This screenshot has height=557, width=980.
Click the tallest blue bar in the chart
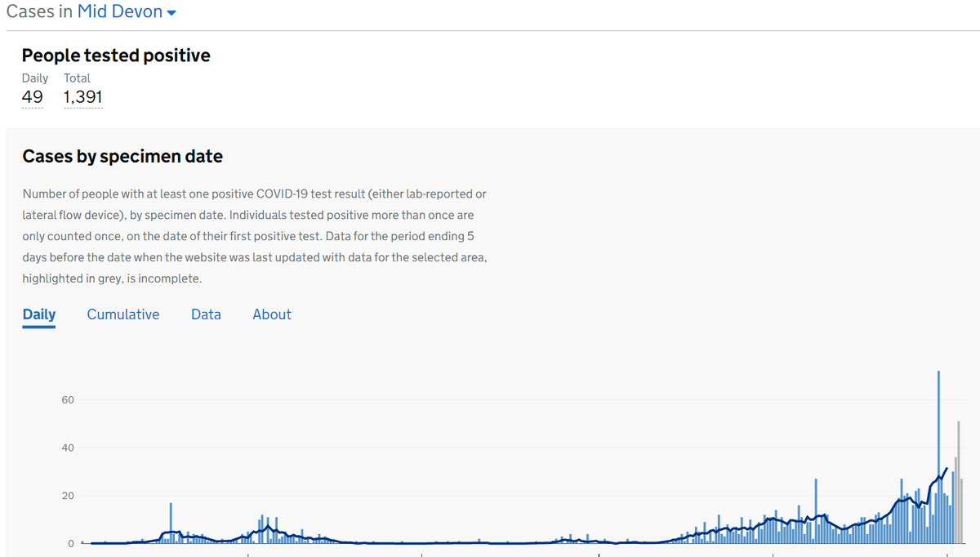(939, 457)
